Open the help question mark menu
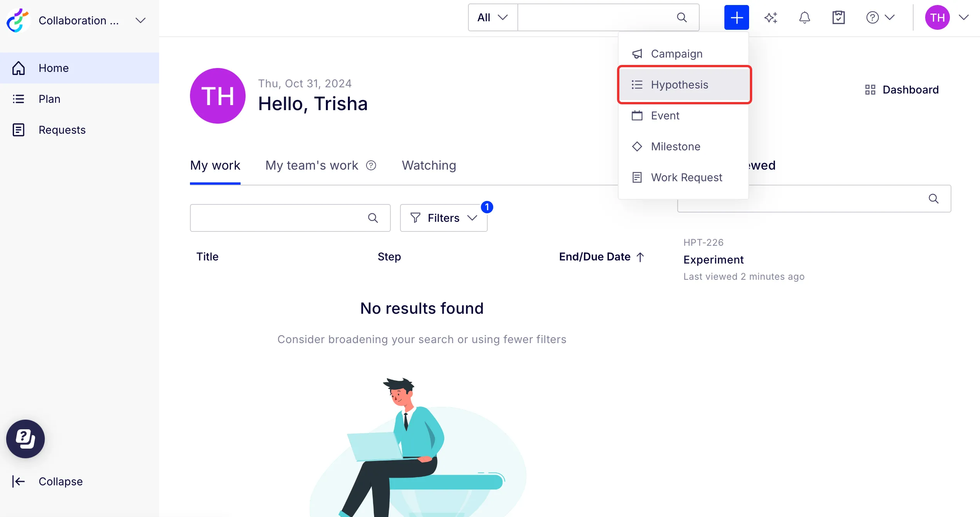The image size is (980, 517). pyautogui.click(x=880, y=17)
